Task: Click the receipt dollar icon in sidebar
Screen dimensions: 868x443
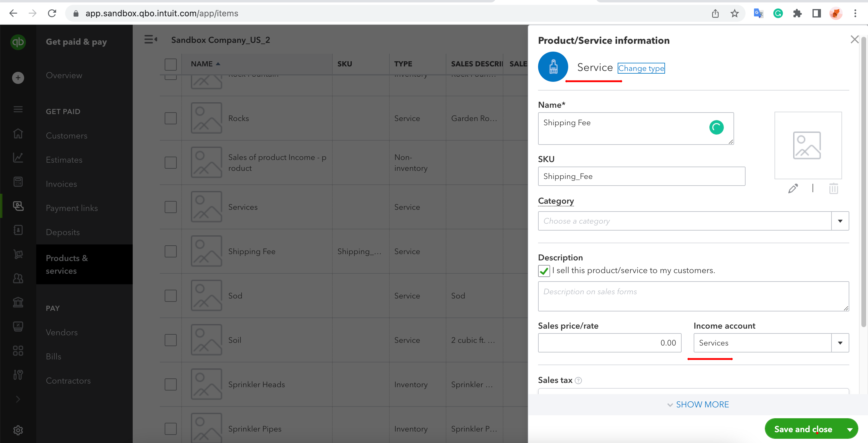Action: (x=18, y=230)
